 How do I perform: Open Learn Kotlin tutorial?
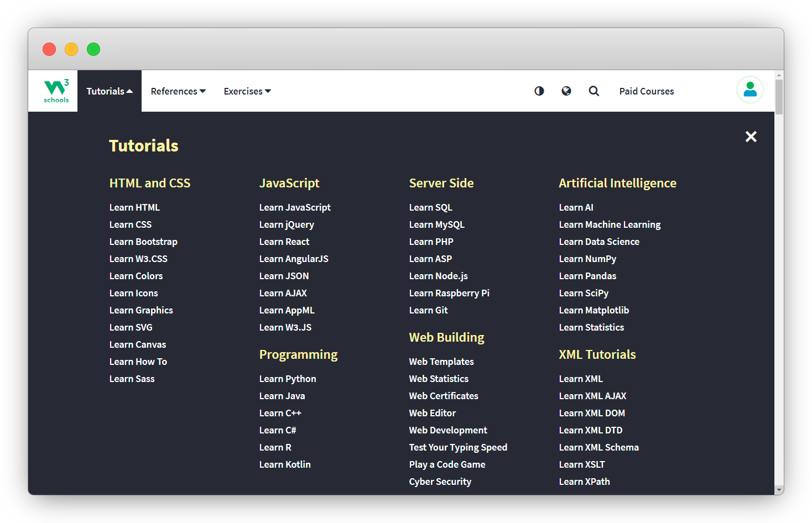pos(285,464)
